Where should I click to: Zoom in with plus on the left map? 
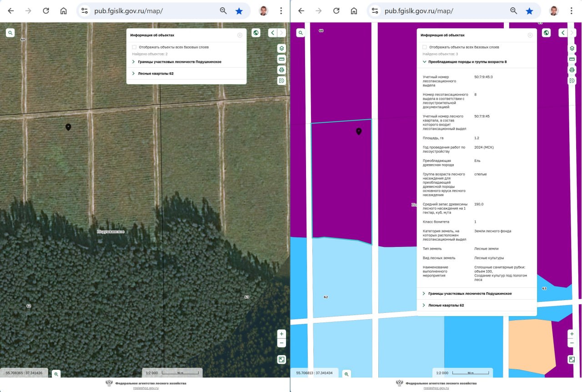pos(281,334)
